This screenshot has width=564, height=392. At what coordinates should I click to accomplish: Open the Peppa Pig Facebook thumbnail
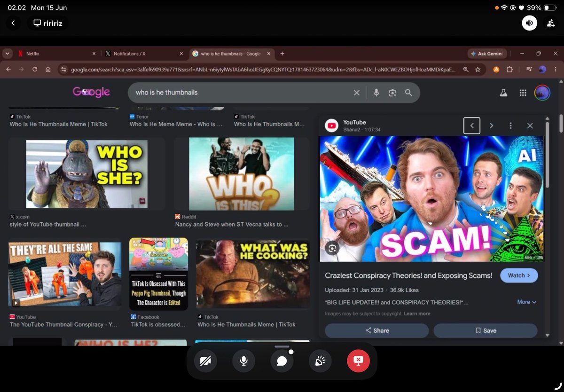pyautogui.click(x=158, y=274)
